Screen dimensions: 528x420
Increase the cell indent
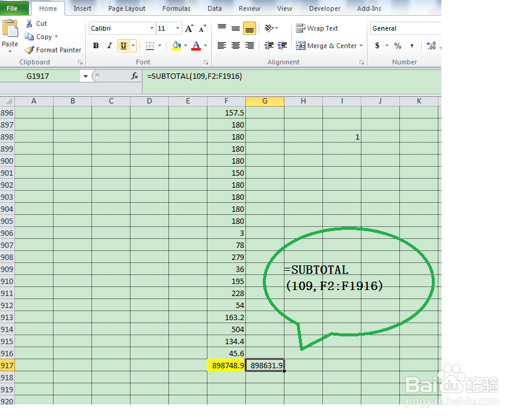point(282,46)
